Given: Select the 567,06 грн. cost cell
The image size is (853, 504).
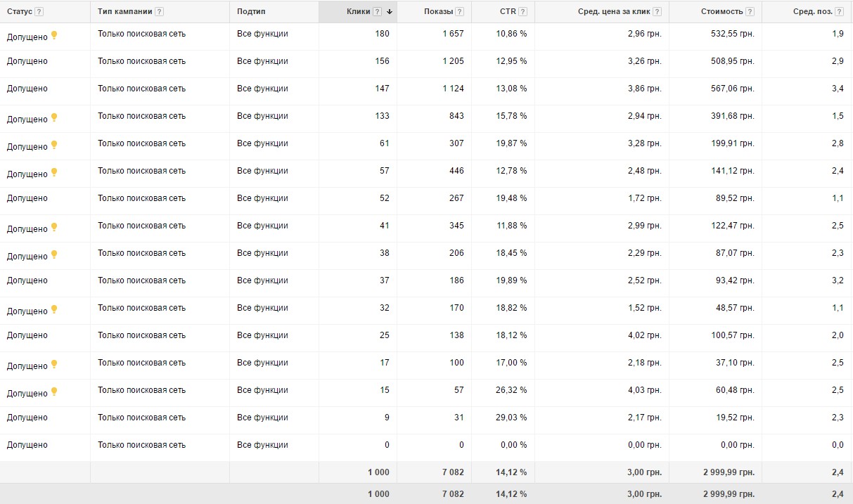Looking at the screenshot, I should pyautogui.click(x=731, y=89).
